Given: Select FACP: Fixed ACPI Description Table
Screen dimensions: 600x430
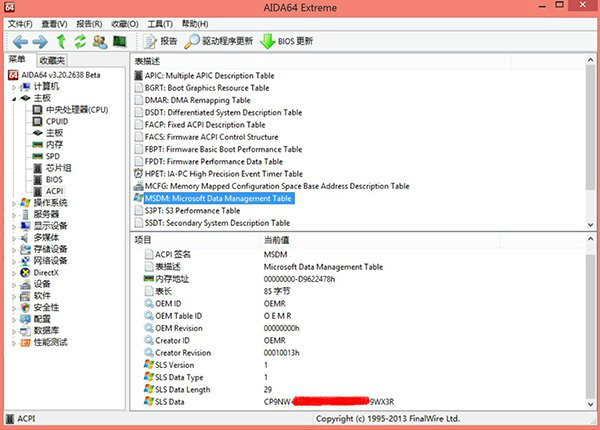Looking at the screenshot, I should (x=205, y=125).
